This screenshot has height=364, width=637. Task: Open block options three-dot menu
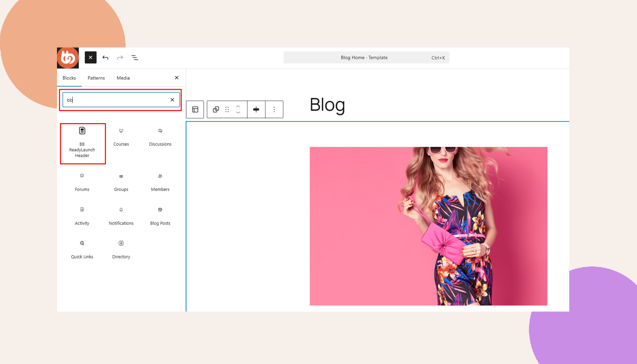274,110
